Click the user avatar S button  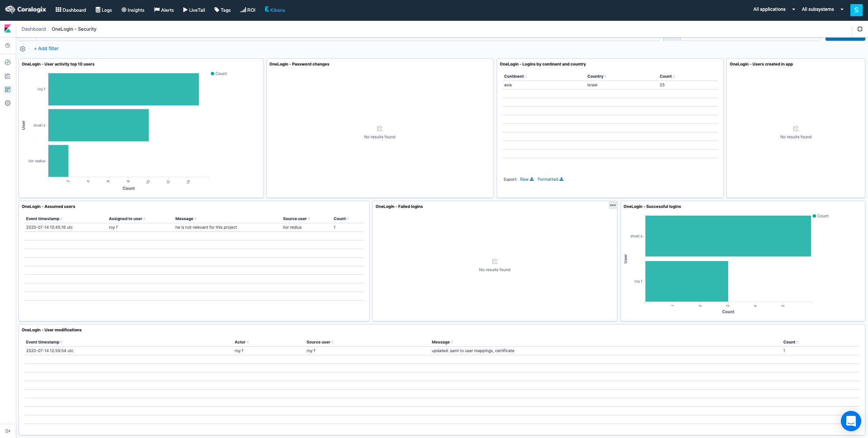pos(856,10)
